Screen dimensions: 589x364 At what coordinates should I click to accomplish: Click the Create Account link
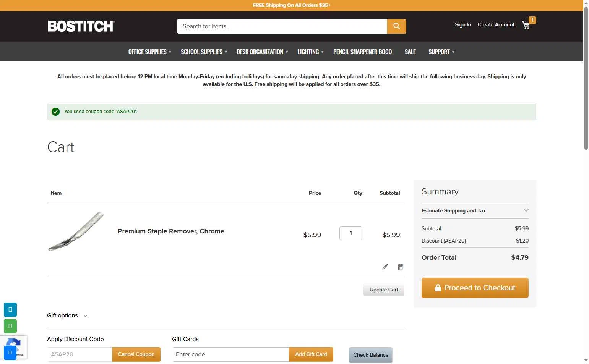coord(496,24)
